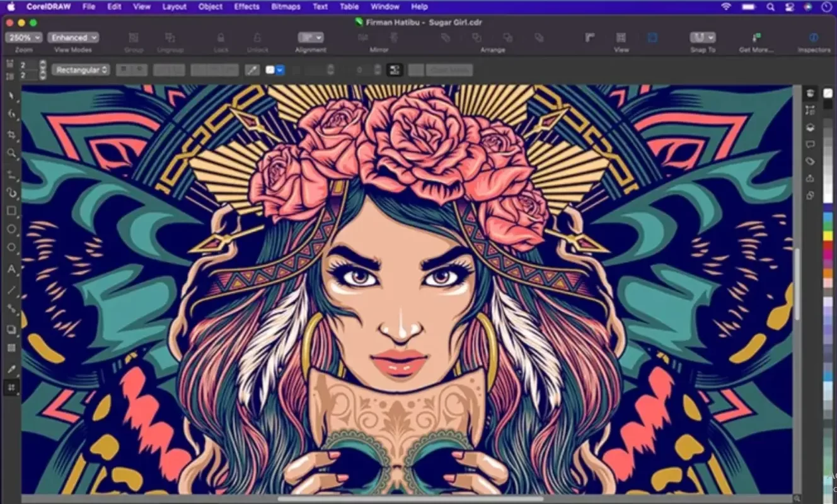The height and width of the screenshot is (504, 837).
Task: Select the Crop tool
Action: [x=11, y=134]
